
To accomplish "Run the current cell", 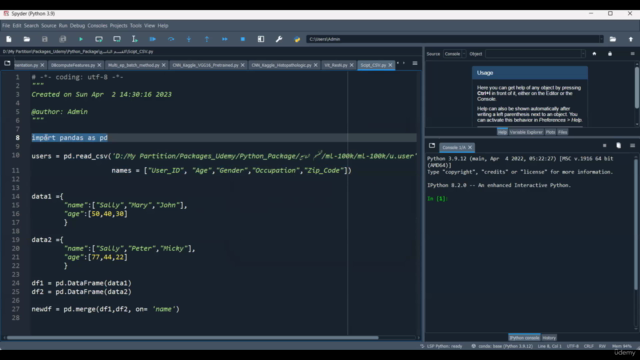I will pos(99,39).
